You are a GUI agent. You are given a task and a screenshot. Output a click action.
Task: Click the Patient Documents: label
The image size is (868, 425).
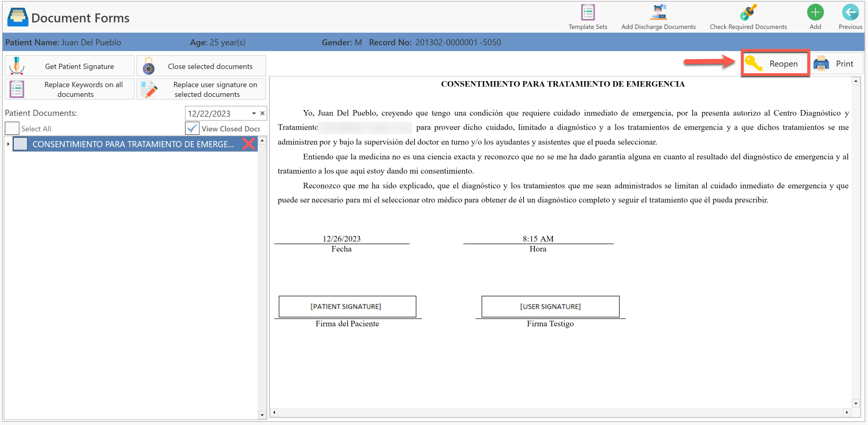(41, 113)
